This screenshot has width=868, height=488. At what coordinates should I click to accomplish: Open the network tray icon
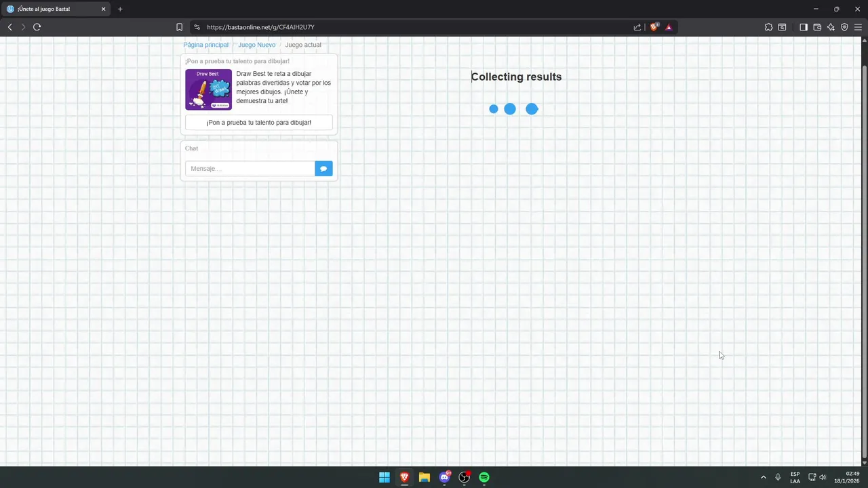pyautogui.click(x=812, y=477)
